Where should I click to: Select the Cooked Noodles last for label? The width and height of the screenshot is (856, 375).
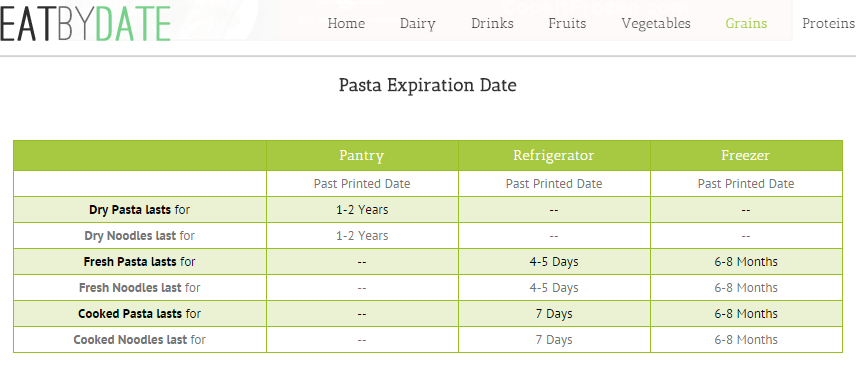click(140, 340)
